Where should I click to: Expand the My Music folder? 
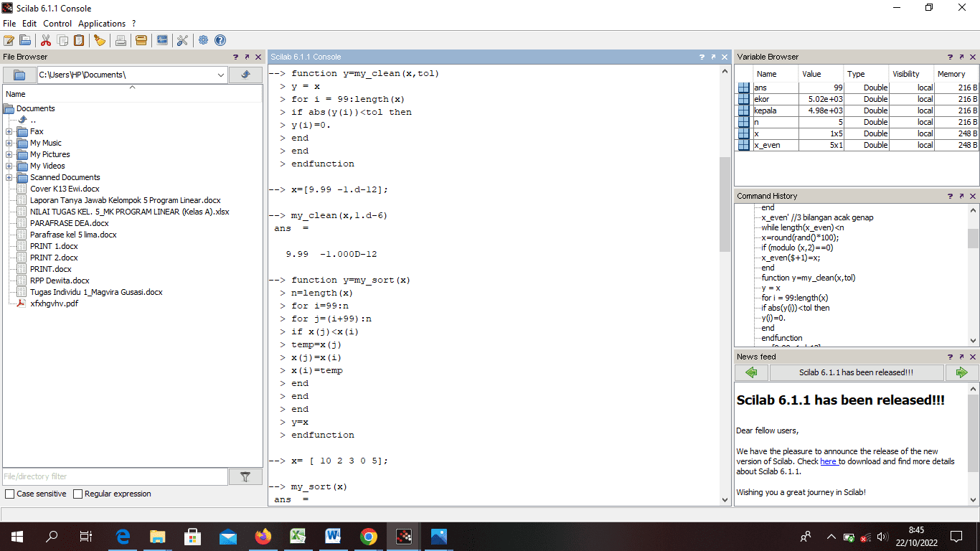(9, 143)
